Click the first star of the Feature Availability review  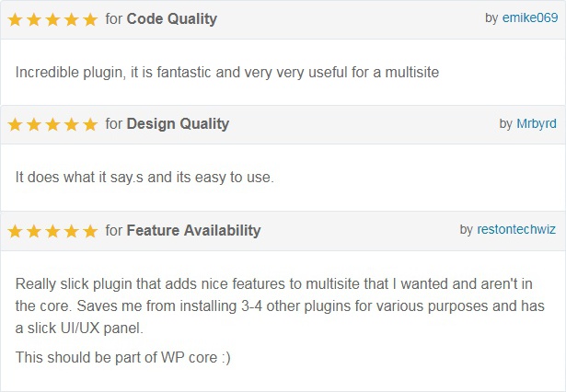(x=15, y=231)
